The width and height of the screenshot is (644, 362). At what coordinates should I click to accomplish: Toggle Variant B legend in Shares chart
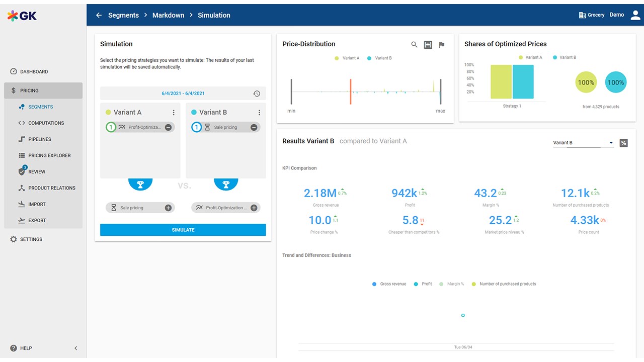pyautogui.click(x=564, y=57)
